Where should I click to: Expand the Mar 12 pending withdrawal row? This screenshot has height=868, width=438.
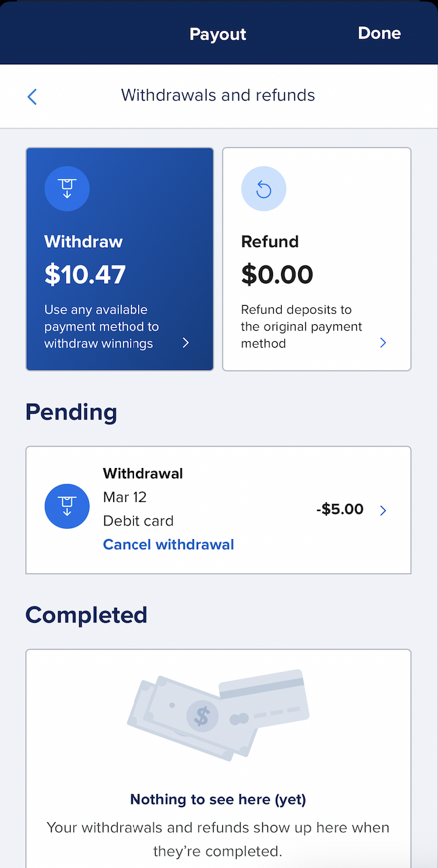coord(383,510)
